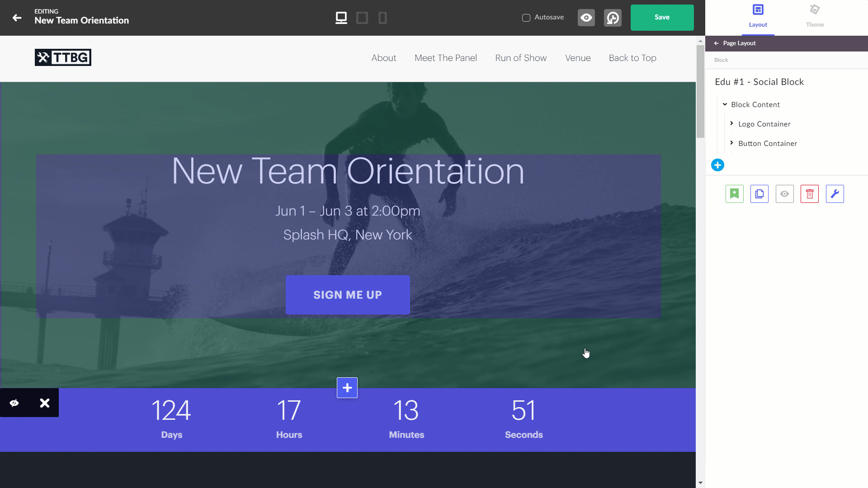The image size is (868, 488).
Task: Save the page with Save button
Action: click(x=662, y=18)
